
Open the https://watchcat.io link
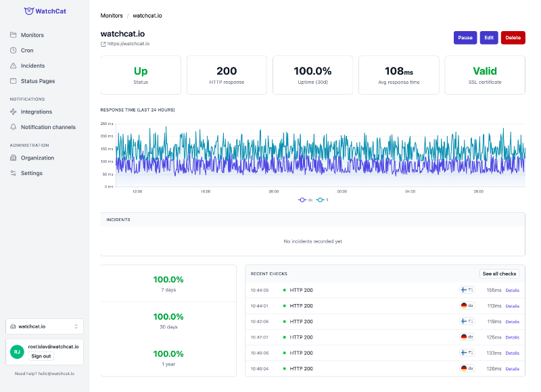click(128, 44)
